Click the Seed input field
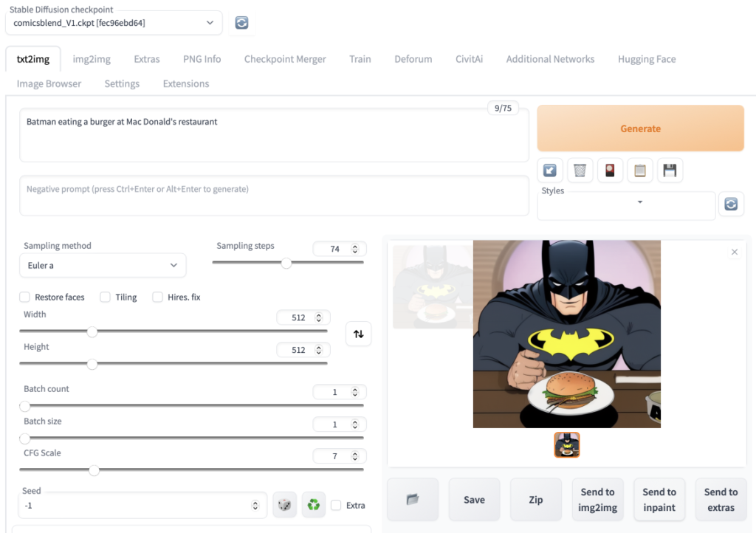 coord(143,505)
